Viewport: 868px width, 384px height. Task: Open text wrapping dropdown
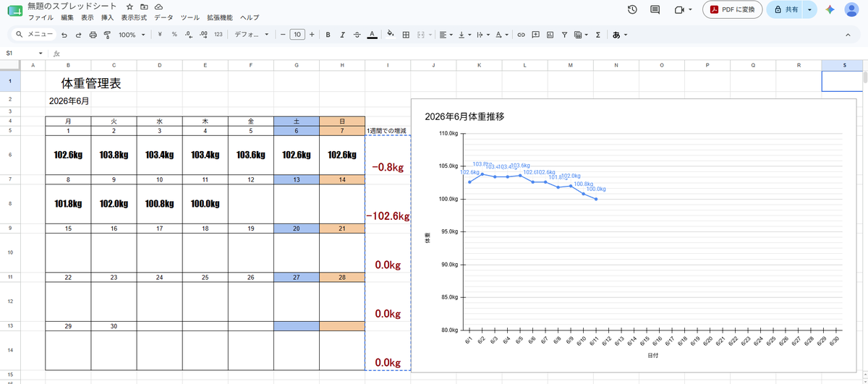tap(483, 34)
